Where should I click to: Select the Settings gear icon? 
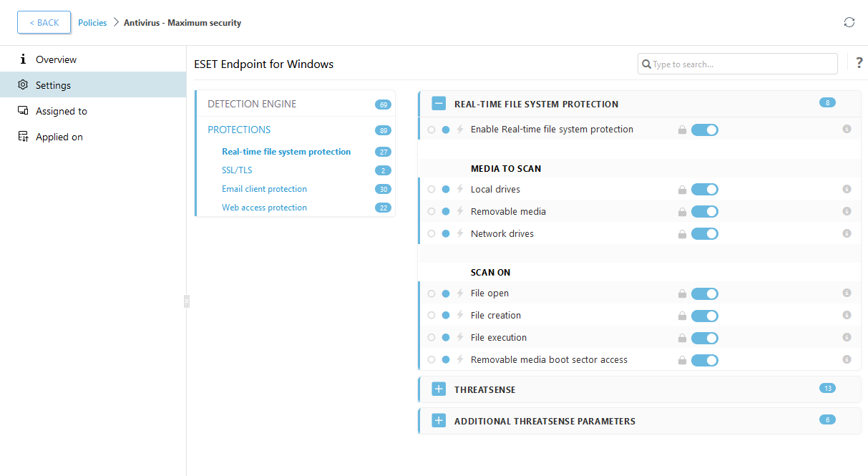[x=23, y=84]
